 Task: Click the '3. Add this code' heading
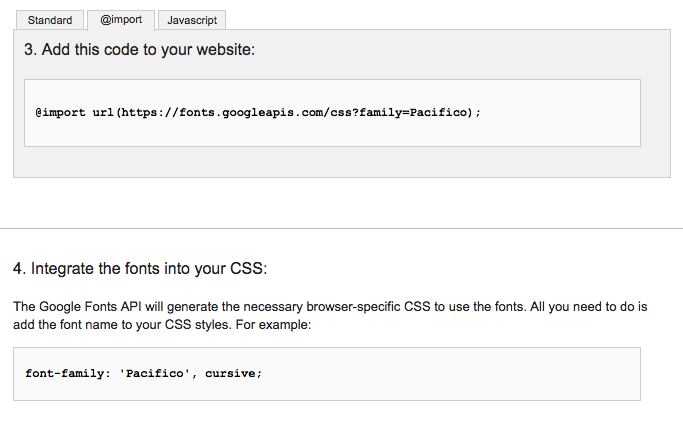click(140, 50)
